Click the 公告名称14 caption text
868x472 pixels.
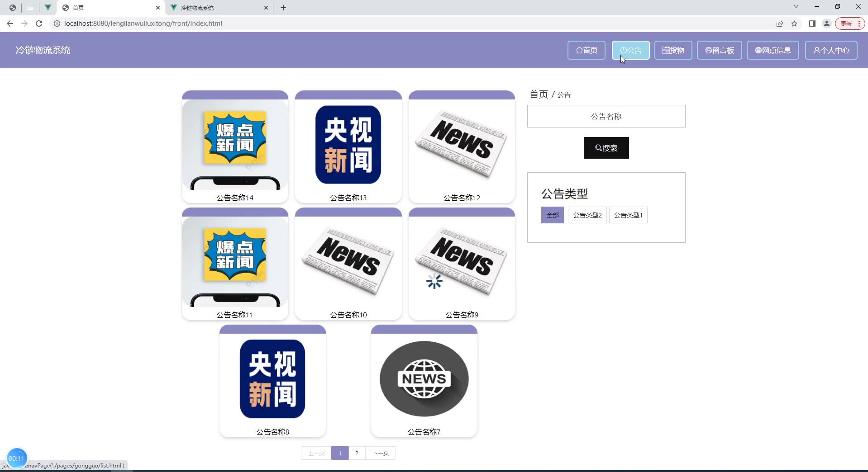tap(235, 198)
